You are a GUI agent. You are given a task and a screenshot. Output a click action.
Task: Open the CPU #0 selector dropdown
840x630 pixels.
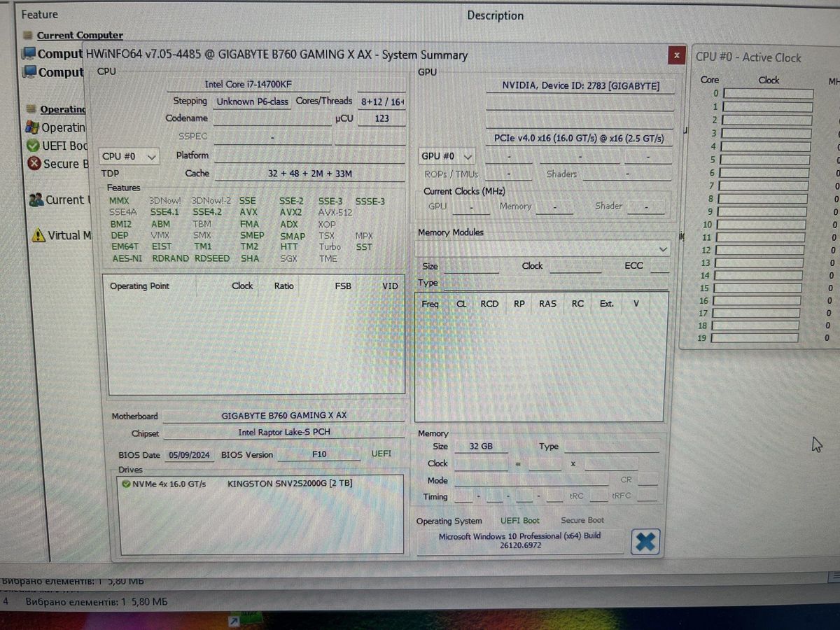[129, 157]
